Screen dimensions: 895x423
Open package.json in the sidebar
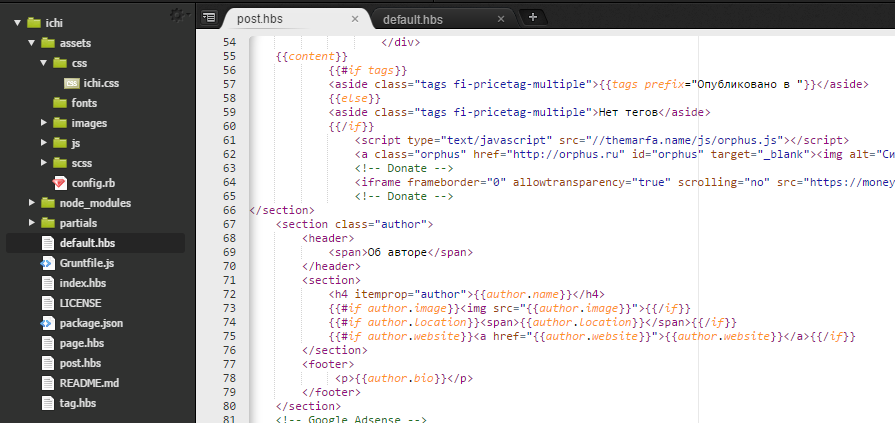click(91, 323)
